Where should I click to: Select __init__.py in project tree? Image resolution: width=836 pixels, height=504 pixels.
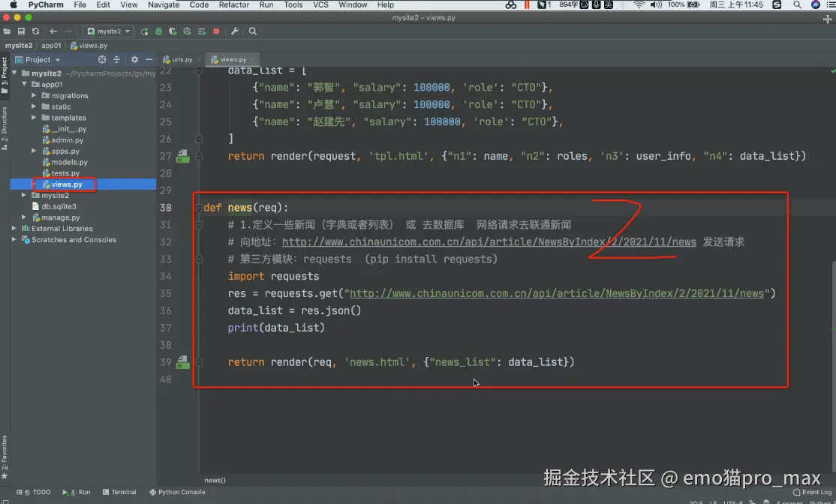coord(65,129)
